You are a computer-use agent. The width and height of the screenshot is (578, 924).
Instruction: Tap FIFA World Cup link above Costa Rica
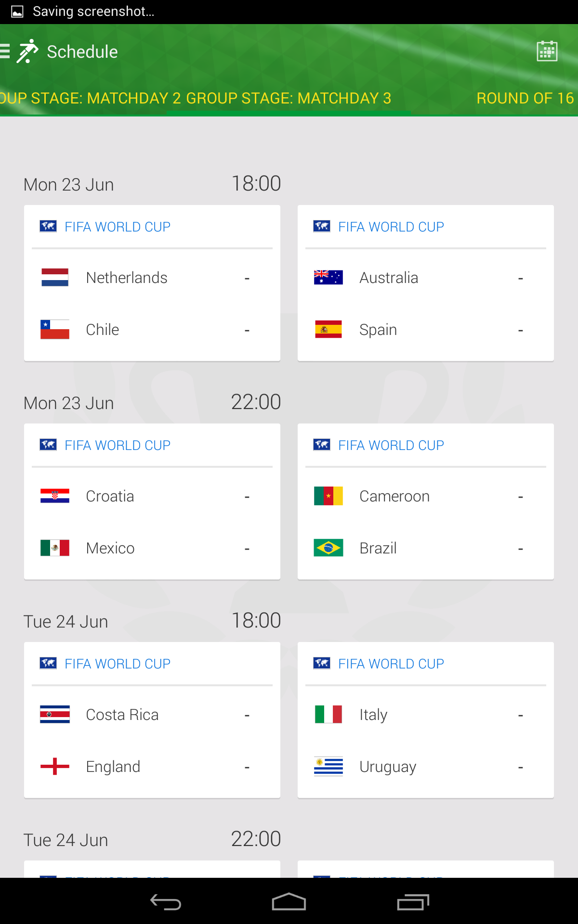point(117,664)
